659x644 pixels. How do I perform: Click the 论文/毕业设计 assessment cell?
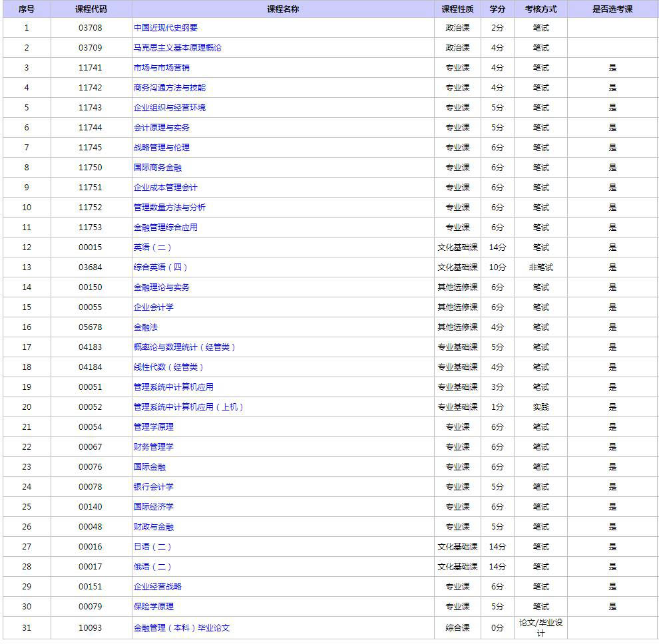[x=541, y=627]
